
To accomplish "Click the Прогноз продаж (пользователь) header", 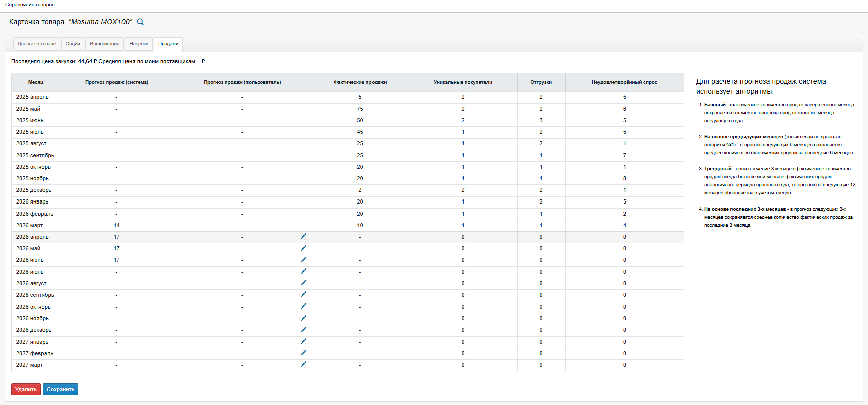I will (x=242, y=82).
